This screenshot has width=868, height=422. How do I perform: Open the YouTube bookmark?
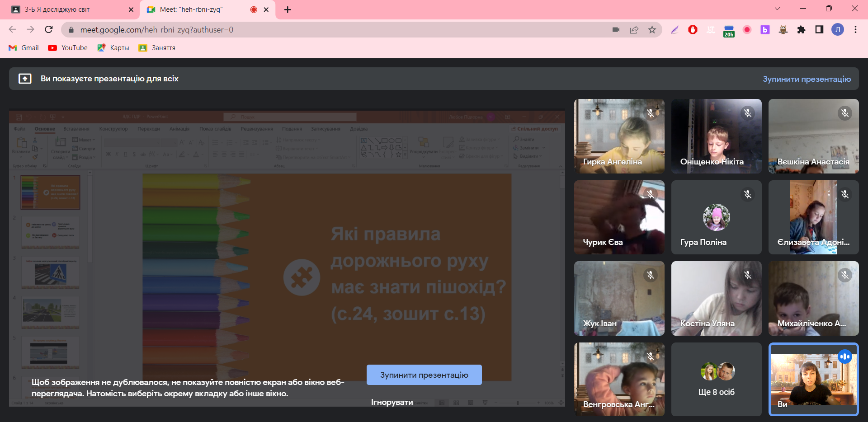pyautogui.click(x=68, y=48)
